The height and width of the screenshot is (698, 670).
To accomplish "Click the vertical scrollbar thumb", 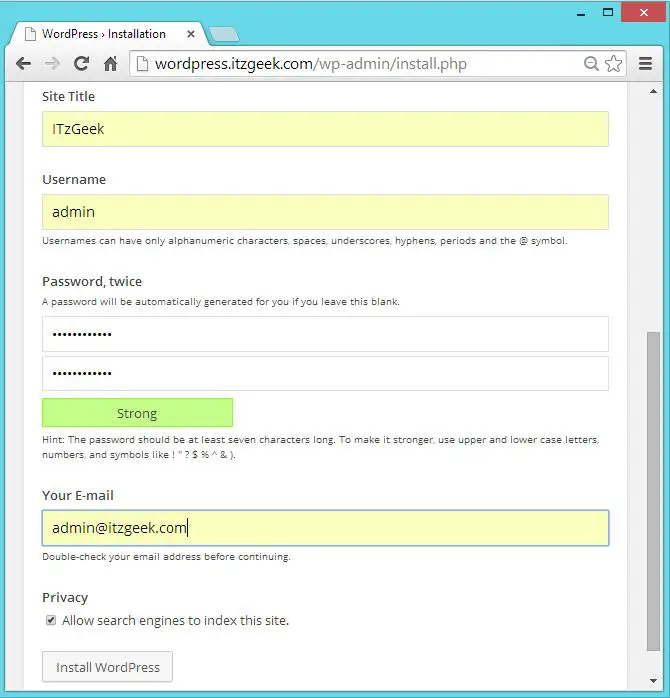I will click(x=653, y=491).
